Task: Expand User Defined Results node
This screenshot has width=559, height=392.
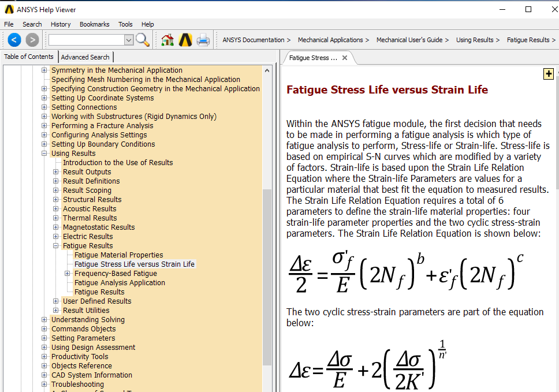Action: (55, 301)
